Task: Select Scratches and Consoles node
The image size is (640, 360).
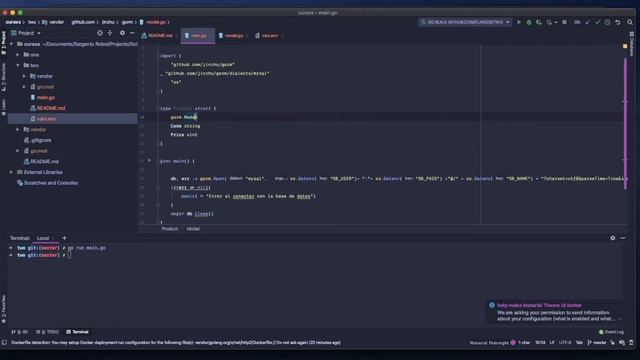Action: [51, 183]
